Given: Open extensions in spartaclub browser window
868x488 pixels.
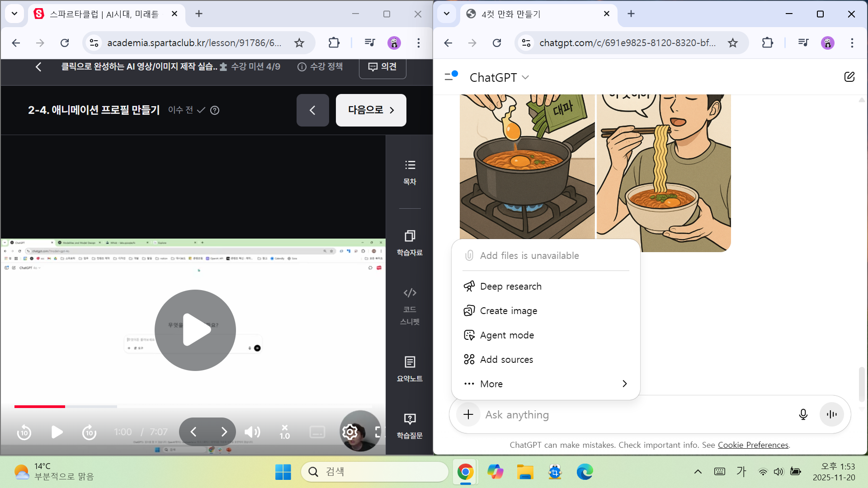Looking at the screenshot, I should pos(334,43).
